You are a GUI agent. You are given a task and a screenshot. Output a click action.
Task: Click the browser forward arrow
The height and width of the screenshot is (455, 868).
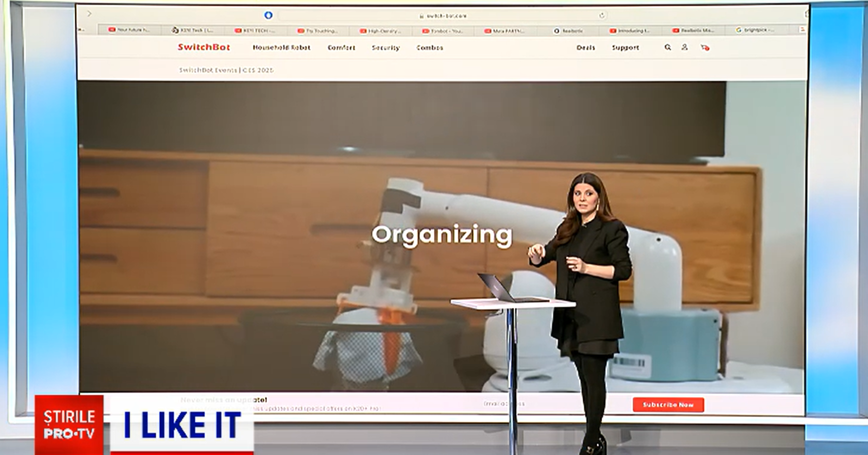[x=89, y=14]
